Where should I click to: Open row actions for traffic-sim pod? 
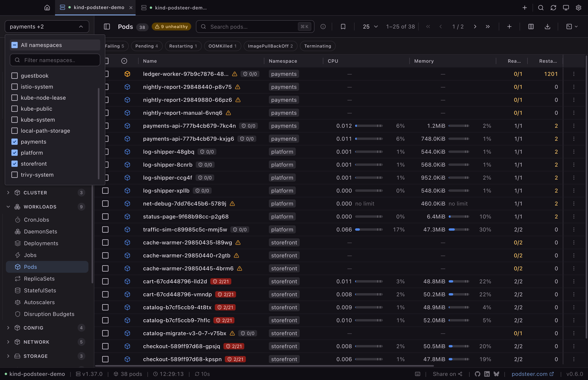tap(574, 229)
